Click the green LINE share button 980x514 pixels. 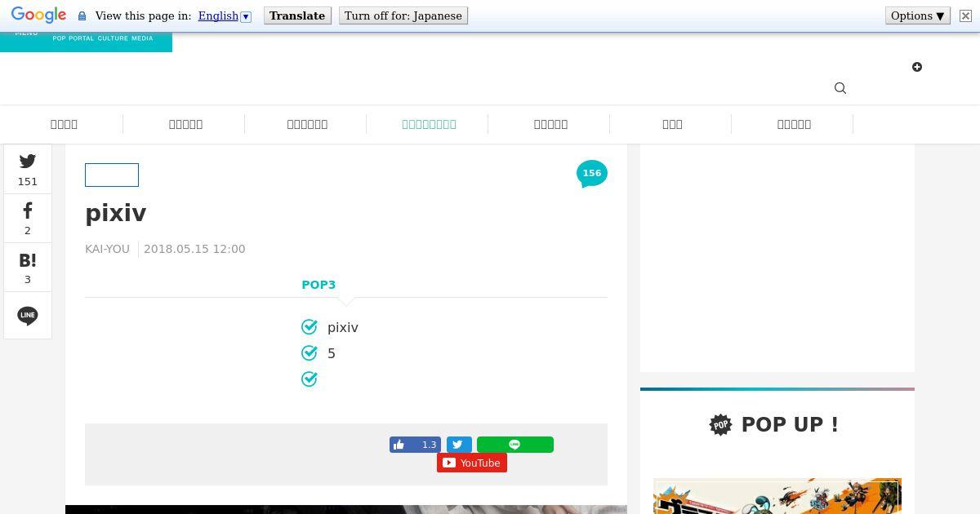[x=515, y=445]
